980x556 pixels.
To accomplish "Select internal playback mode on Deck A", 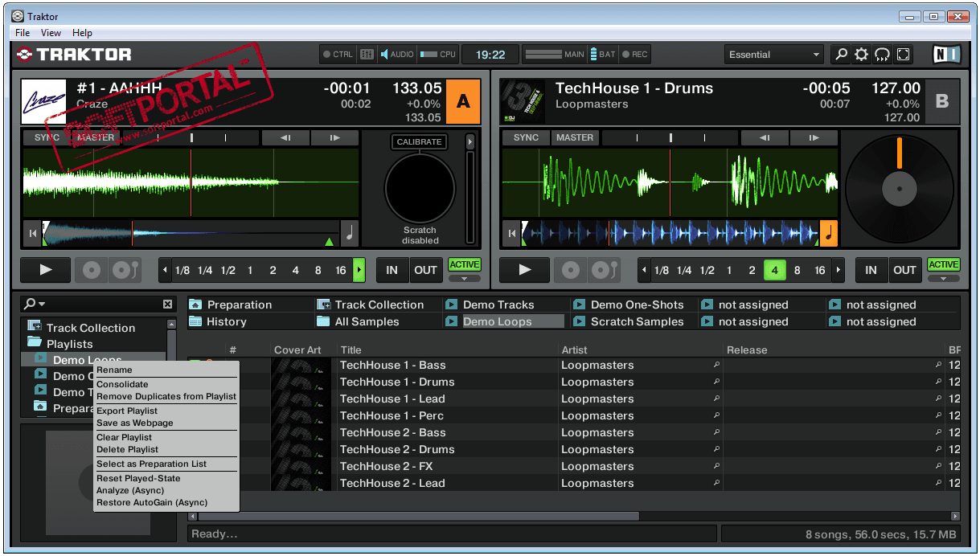I will pos(92,270).
